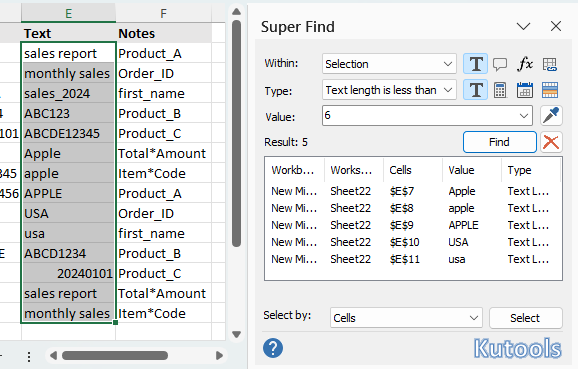The width and height of the screenshot is (578, 369).
Task: Toggle find in hyperlinks icon
Action: pos(550,64)
